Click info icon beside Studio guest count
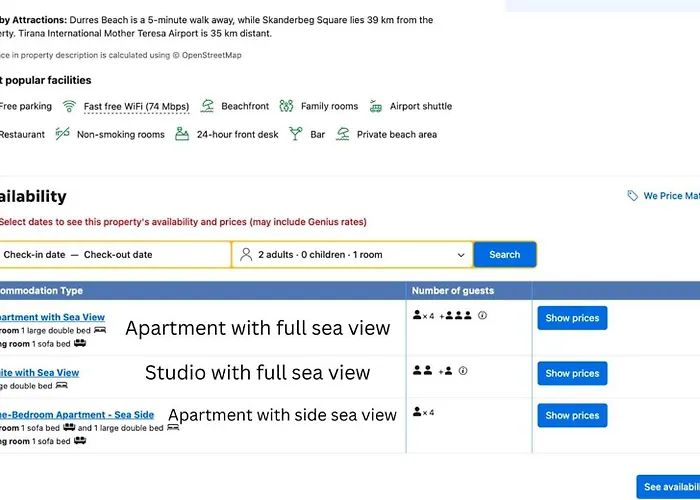 (x=463, y=371)
